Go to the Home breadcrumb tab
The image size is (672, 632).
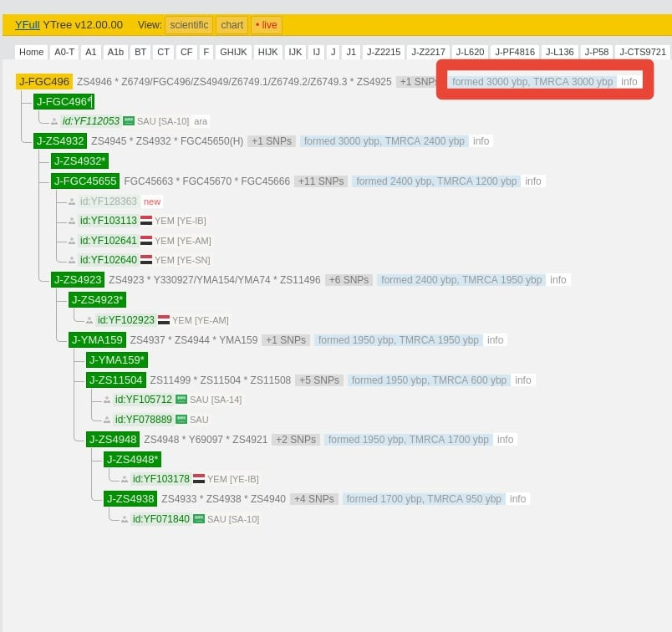[31, 52]
